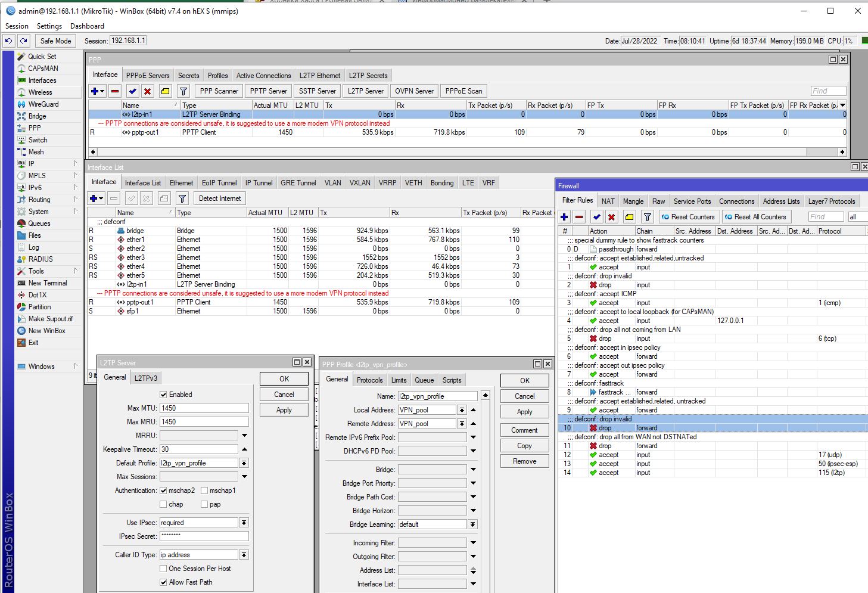Screen dimensions: 868x593
Task: Open Use IPsec dropdown
Action: point(244,523)
